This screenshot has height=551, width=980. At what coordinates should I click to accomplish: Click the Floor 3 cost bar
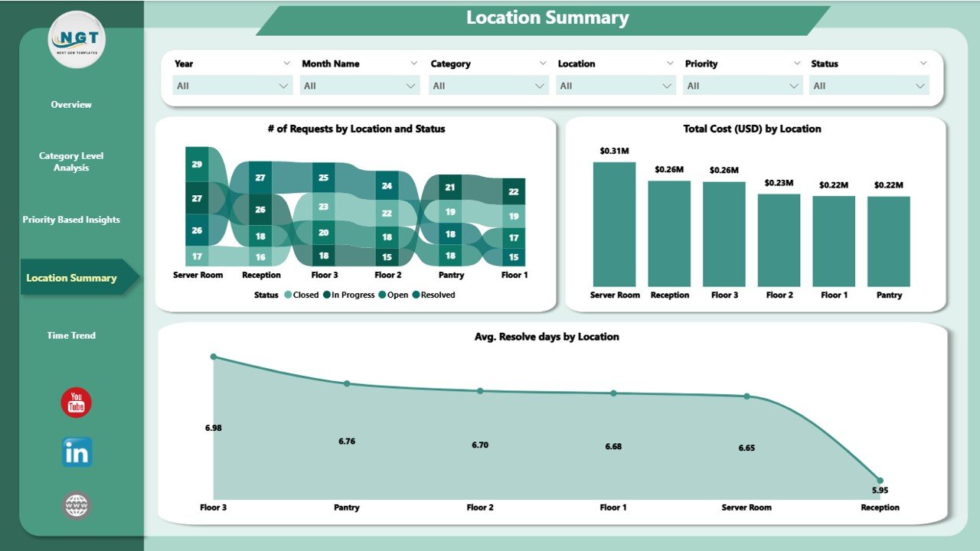(x=724, y=234)
